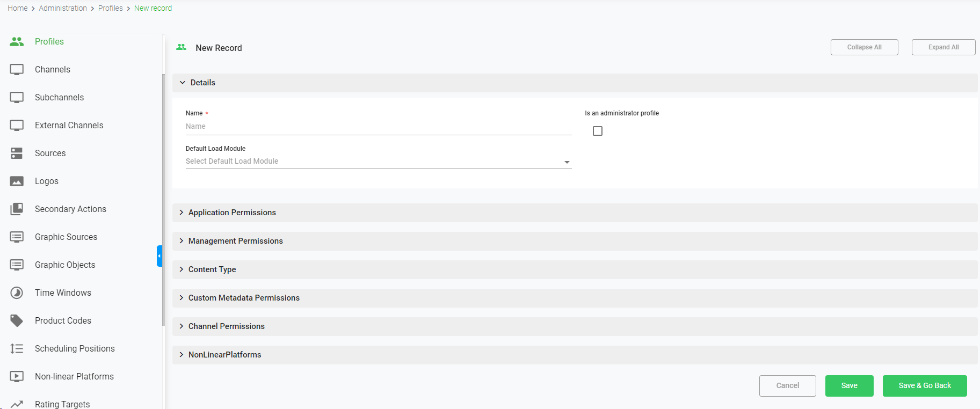This screenshot has width=980, height=409.
Task: Click the Non-linear Platforms play icon
Action: point(17,376)
